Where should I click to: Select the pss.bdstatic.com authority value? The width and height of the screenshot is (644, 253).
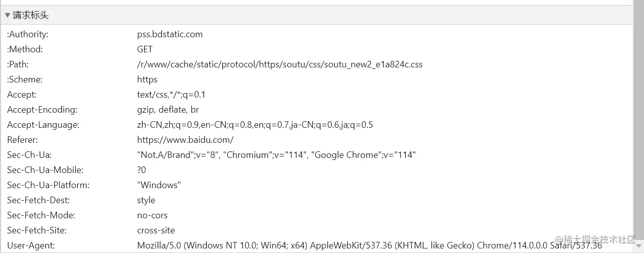tap(170, 34)
